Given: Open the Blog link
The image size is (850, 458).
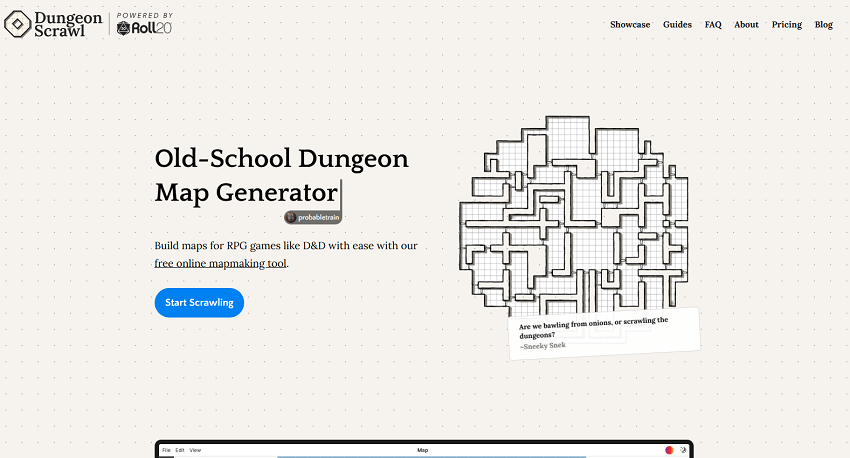Looking at the screenshot, I should point(823,24).
